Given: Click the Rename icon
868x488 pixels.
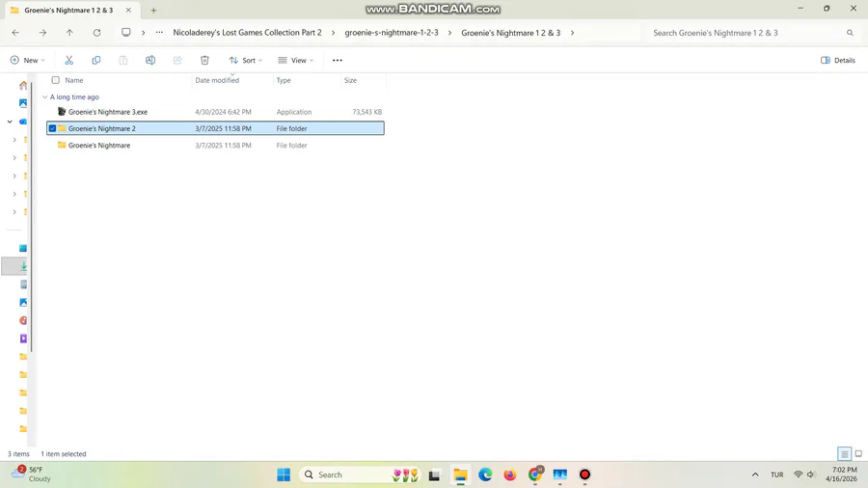Looking at the screenshot, I should [150, 61].
